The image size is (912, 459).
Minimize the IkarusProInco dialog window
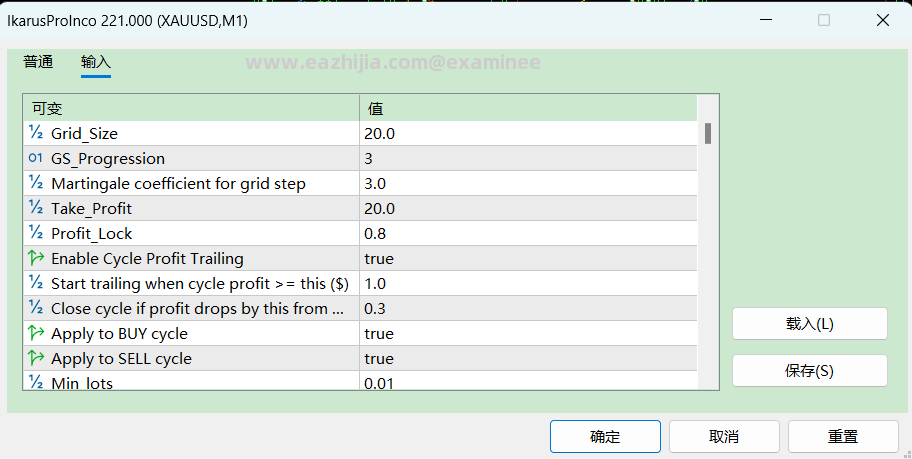[766, 20]
